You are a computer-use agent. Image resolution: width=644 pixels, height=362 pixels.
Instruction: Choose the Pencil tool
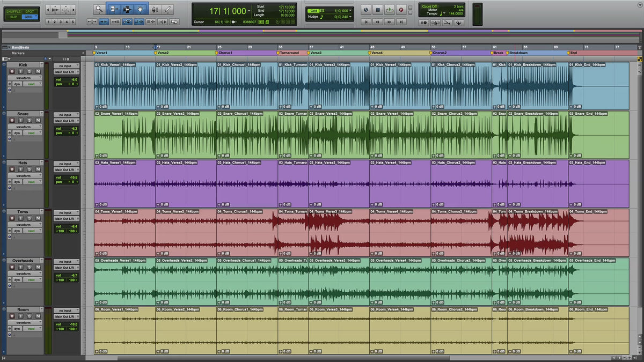[x=168, y=9]
